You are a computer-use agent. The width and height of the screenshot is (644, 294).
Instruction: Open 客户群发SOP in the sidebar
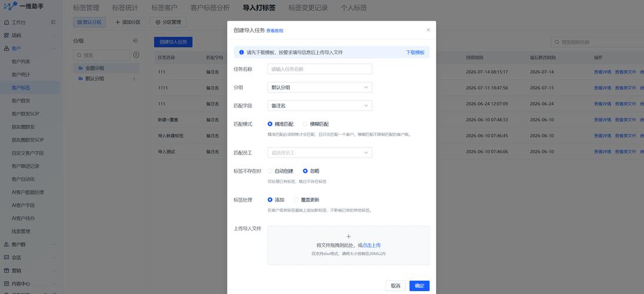[x=25, y=113]
